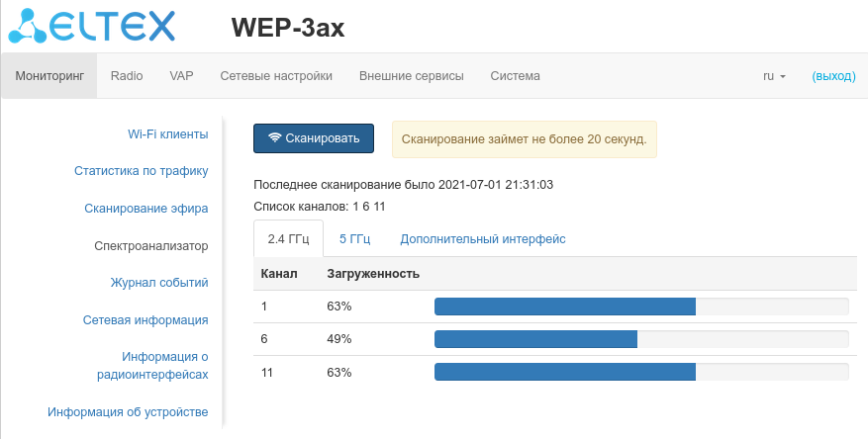868x439 pixels.
Task: Click the Wi-Fi icon on the Сканировать button
Action: click(274, 138)
